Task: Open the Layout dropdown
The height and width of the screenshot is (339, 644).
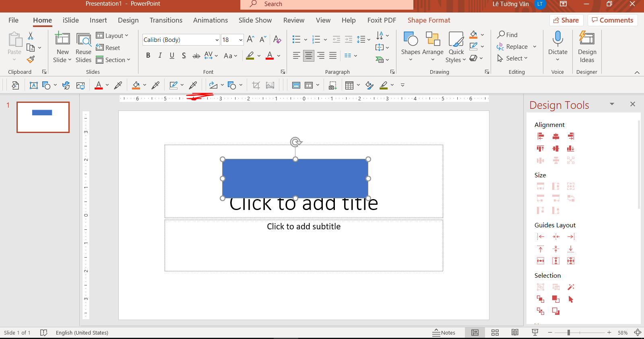Action: [x=112, y=35]
